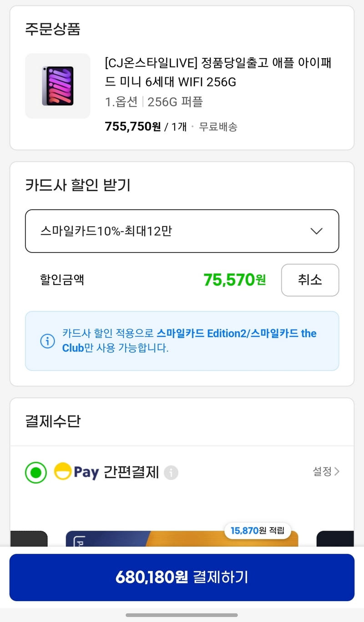Tap the 15,870원 적립 badge
The image size is (364, 622).
(x=258, y=530)
